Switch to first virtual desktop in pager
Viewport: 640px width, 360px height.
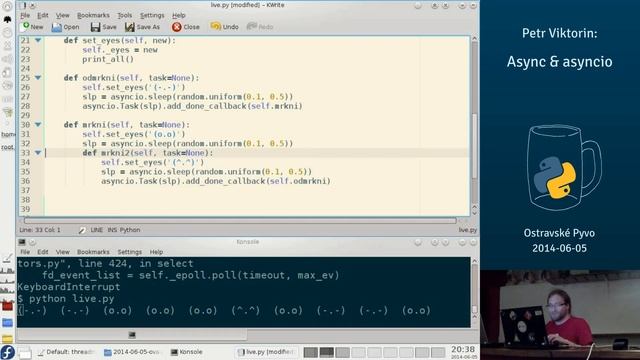[x=311, y=352]
